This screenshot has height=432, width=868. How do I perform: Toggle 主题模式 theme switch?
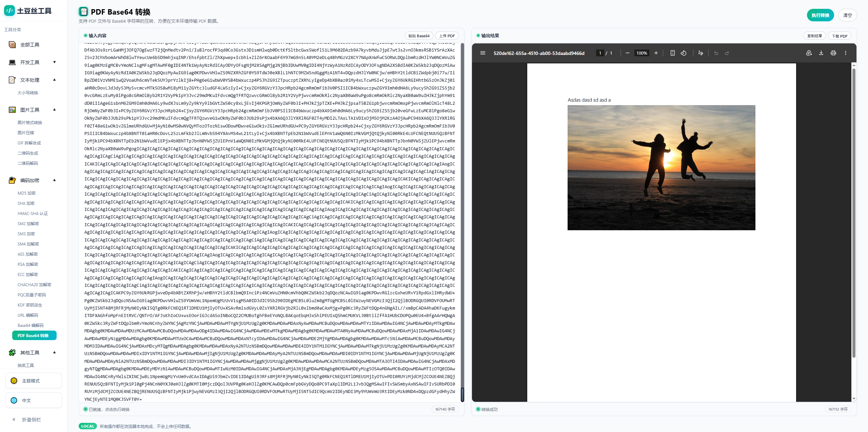point(34,381)
